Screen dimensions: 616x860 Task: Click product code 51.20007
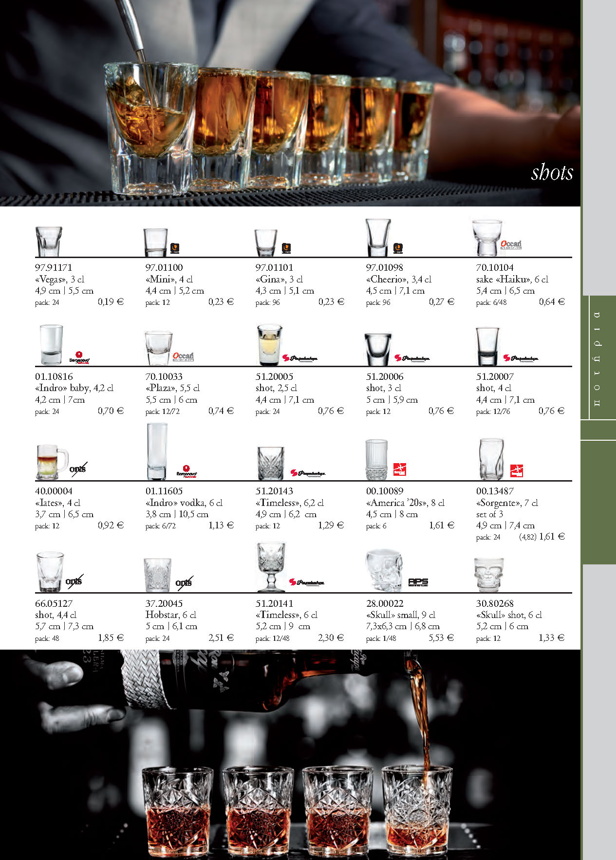495,376
